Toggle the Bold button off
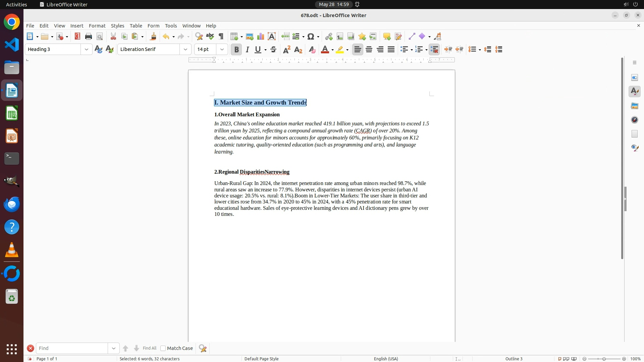This screenshot has width=644, height=362. 236,50
